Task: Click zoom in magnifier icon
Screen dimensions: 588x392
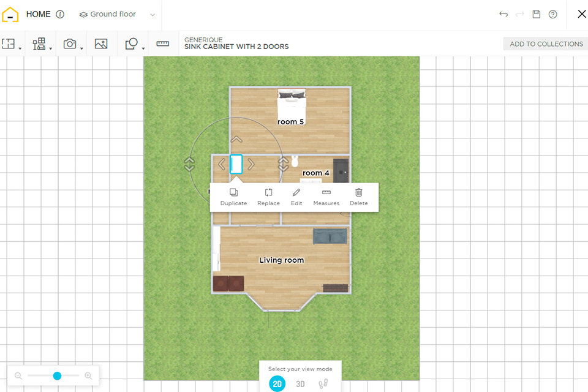Action: [88, 376]
